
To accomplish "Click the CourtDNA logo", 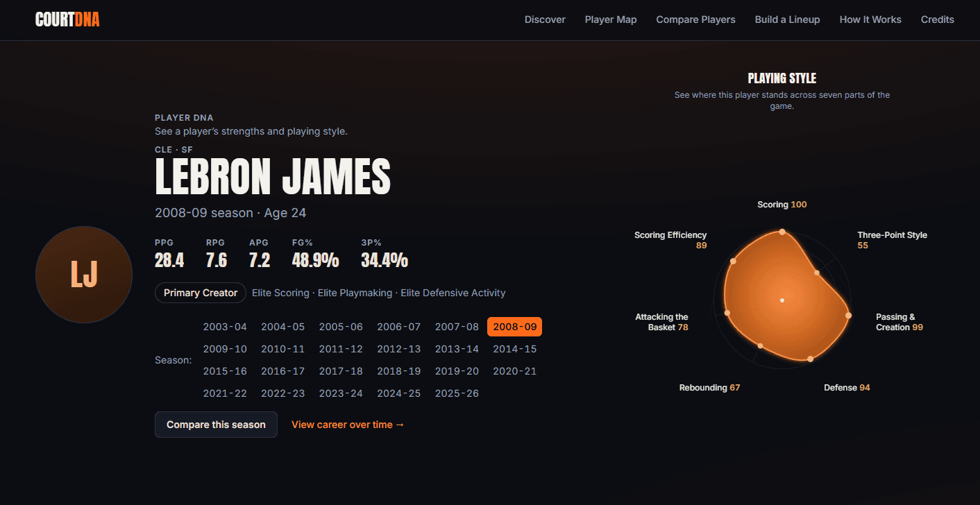I will point(67,19).
